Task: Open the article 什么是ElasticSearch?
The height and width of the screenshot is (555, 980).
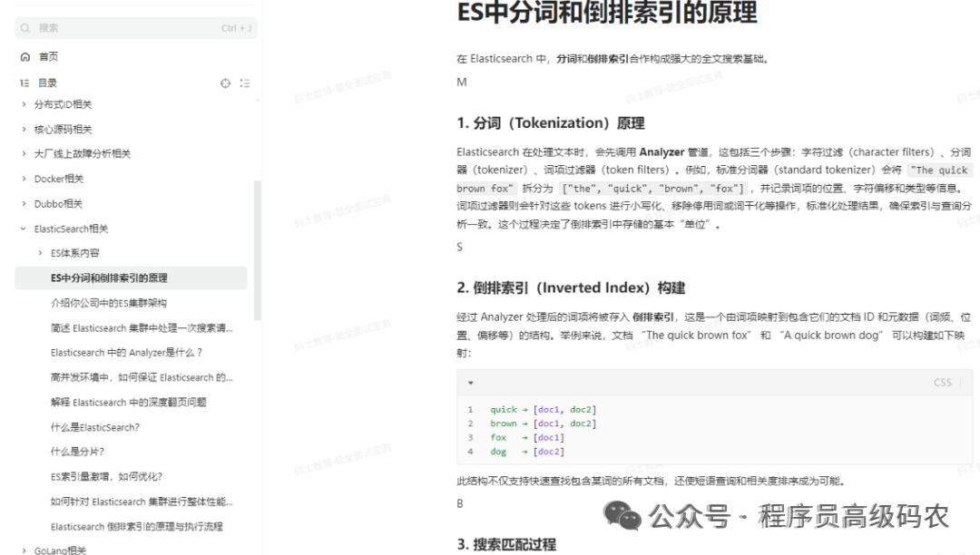Action: pos(96,427)
